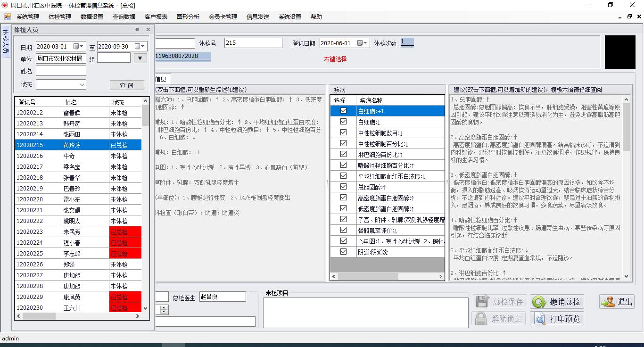Toggle 低密度脂蛋白胆固醇:↑ checkbox
The image size is (644, 347).
pos(343,208)
